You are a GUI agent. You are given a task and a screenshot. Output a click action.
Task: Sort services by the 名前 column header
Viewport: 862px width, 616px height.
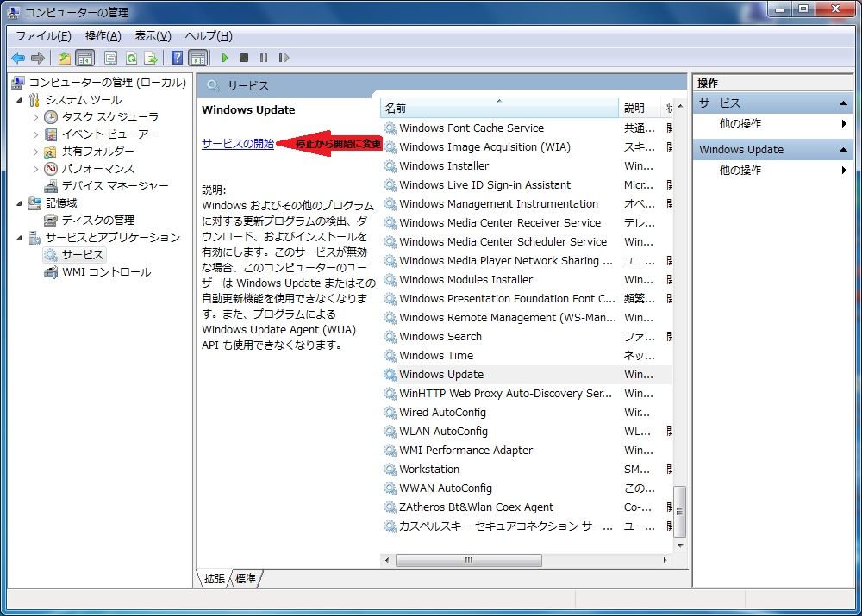tap(499, 109)
